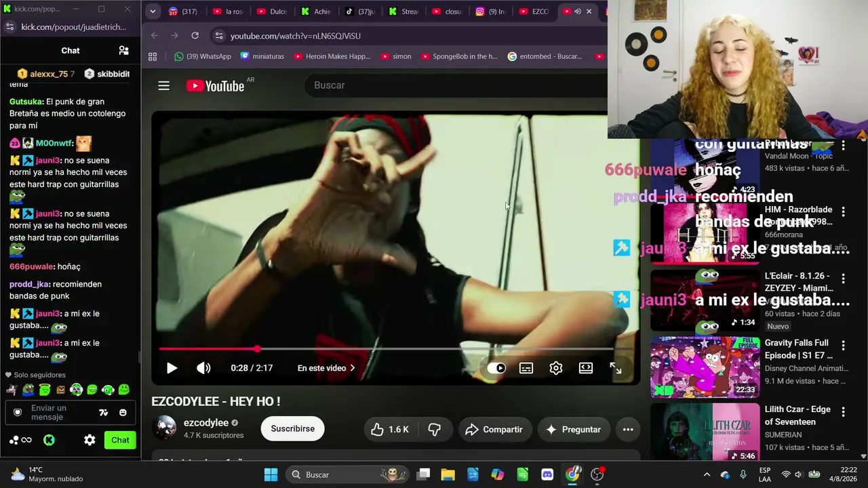Play the EZCODYLEE video
The image size is (868, 488).
click(x=172, y=368)
